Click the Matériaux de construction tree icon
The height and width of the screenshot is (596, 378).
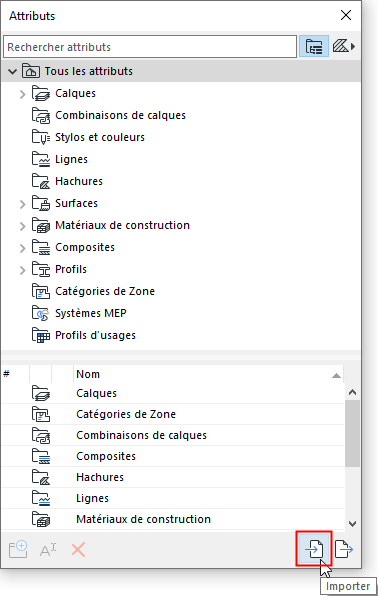[41, 225]
